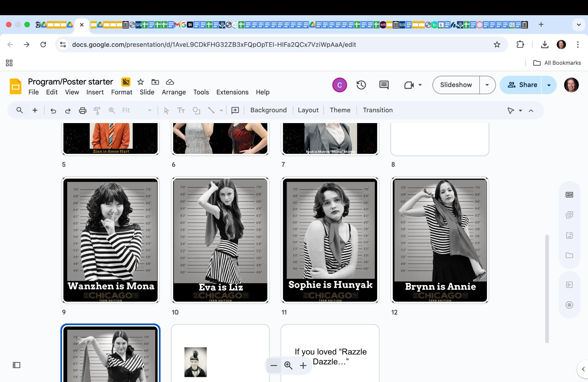
Task: Toggle the filmstrip view icon bottom-left
Action: point(17,365)
